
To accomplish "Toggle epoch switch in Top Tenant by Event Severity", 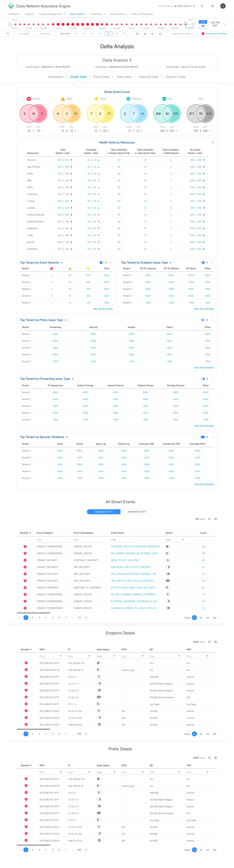I will [101, 263].
